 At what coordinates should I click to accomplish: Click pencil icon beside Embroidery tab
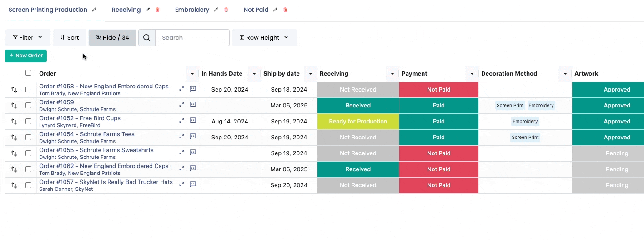pos(216,10)
